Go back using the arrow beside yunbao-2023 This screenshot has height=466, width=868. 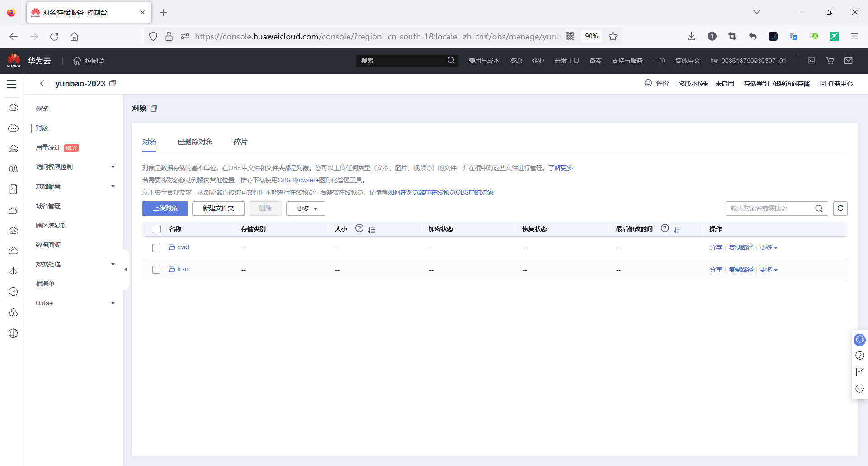tap(42, 83)
